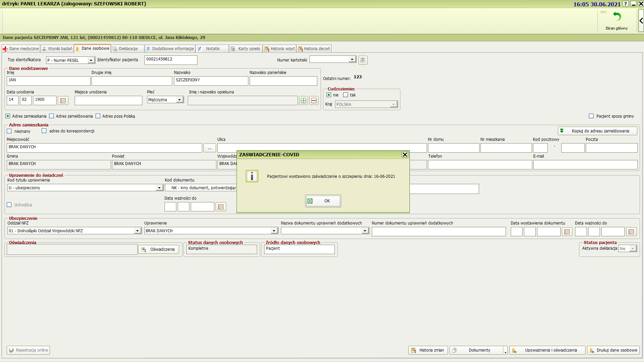
Task: Collapse side panel with the left arrow
Action: (x=641, y=21)
